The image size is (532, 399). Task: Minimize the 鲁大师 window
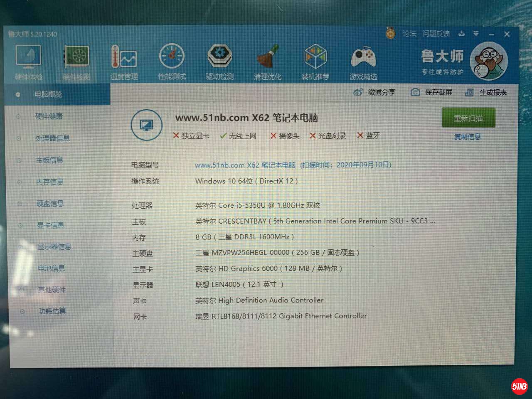click(491, 34)
